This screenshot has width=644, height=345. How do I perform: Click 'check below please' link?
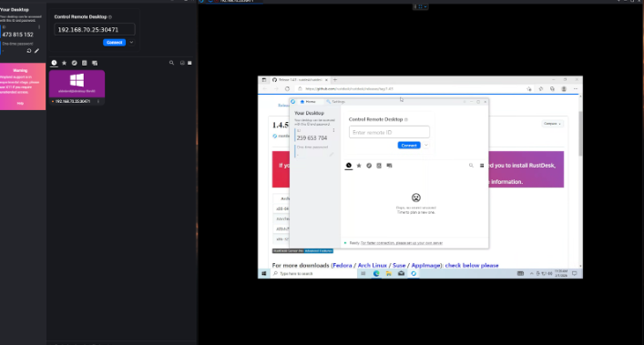tap(472, 266)
